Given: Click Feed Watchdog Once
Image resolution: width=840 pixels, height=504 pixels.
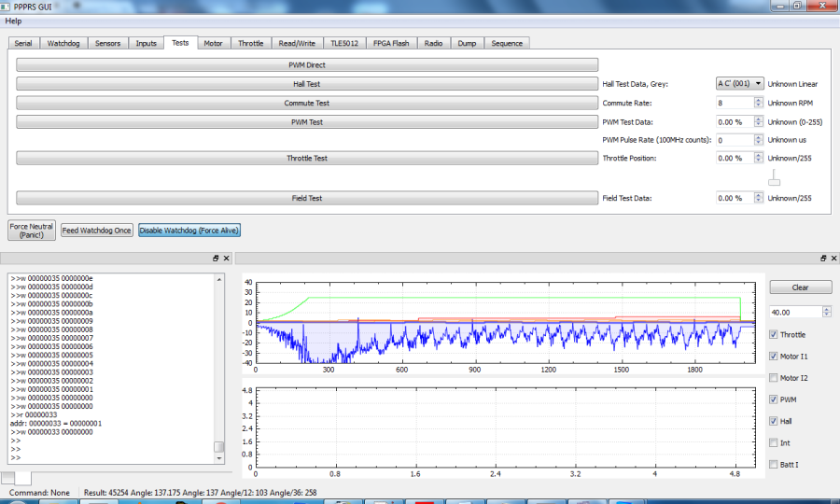Looking at the screenshot, I should 97,230.
